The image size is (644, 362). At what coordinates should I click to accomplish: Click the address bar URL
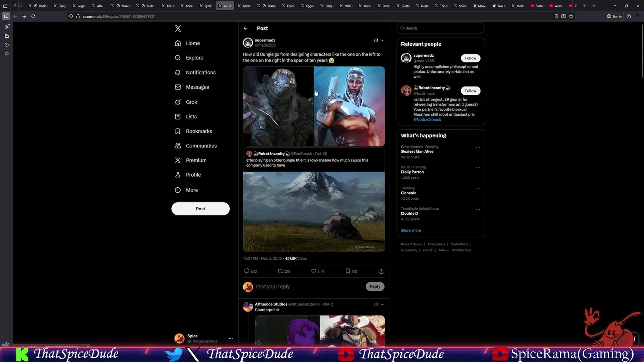click(x=119, y=16)
